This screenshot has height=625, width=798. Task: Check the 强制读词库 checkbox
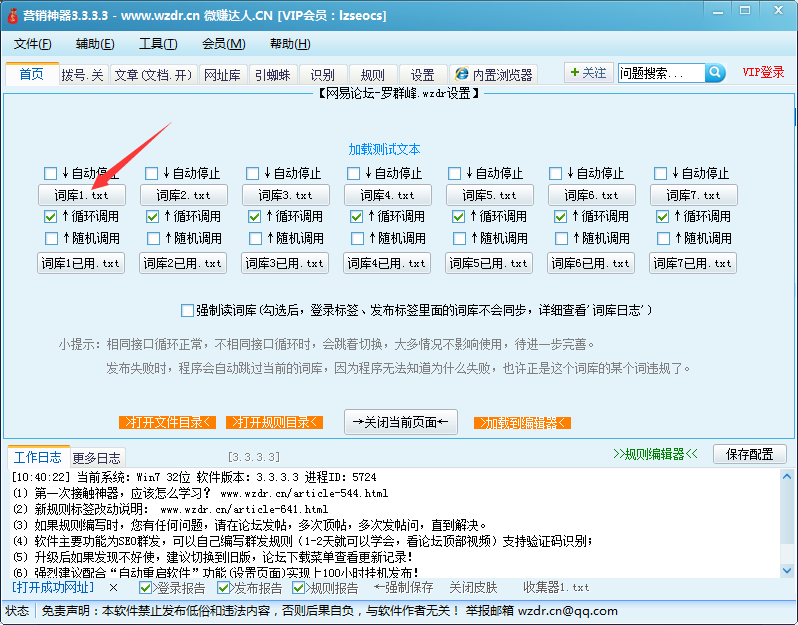pos(187,310)
